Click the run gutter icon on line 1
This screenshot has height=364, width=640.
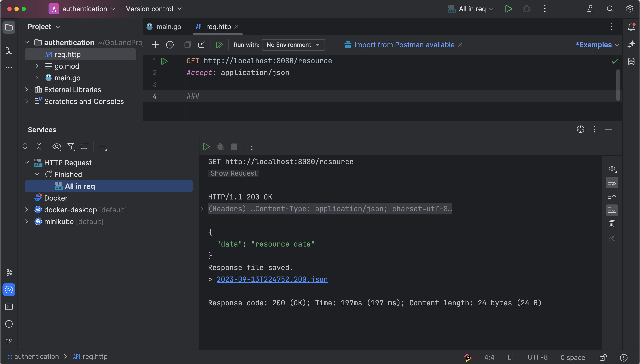164,61
